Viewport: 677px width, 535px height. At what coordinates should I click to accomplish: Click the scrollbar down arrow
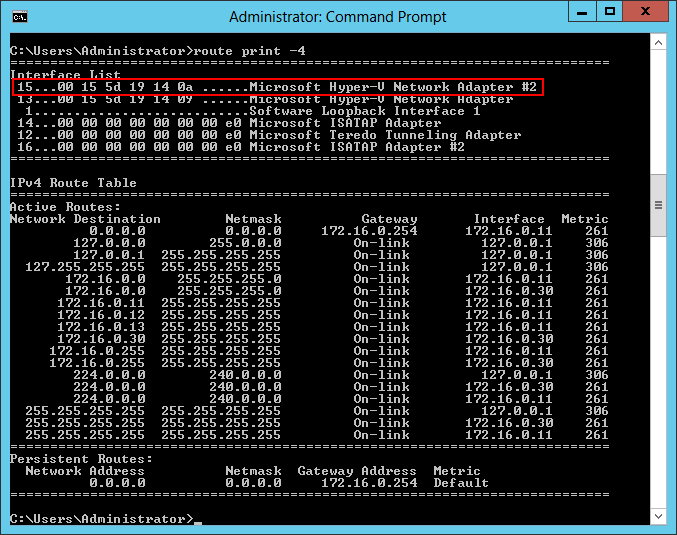pyautogui.click(x=658, y=516)
